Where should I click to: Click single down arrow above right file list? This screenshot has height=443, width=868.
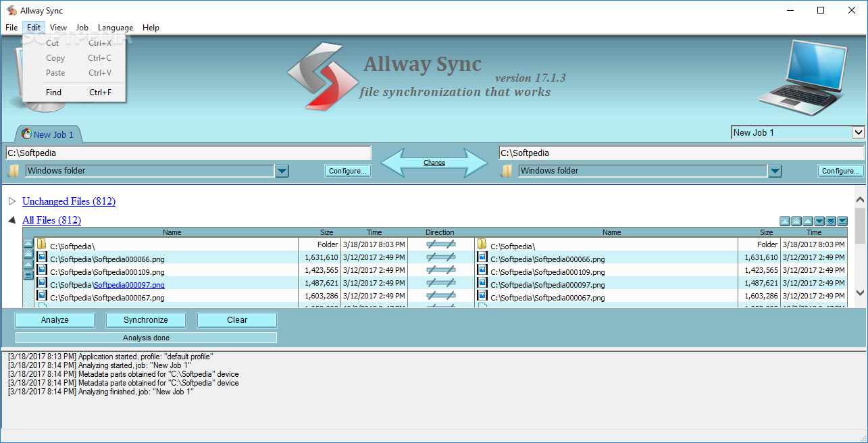[x=819, y=221]
